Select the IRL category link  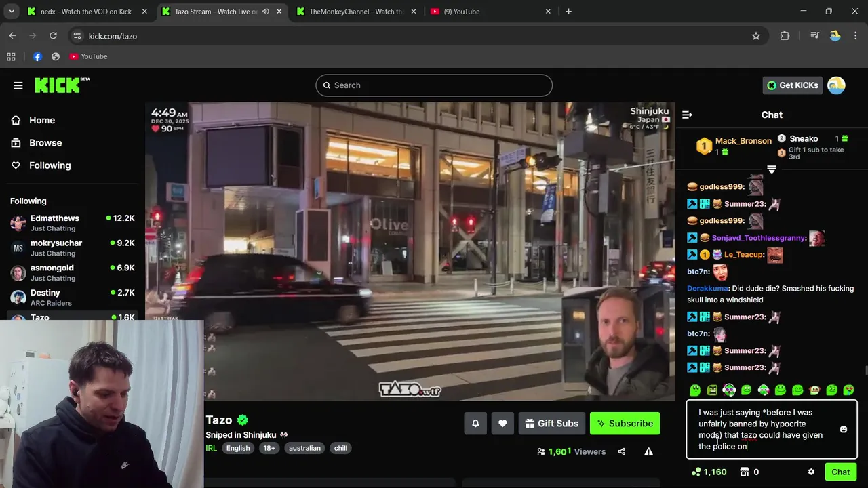[212, 448]
